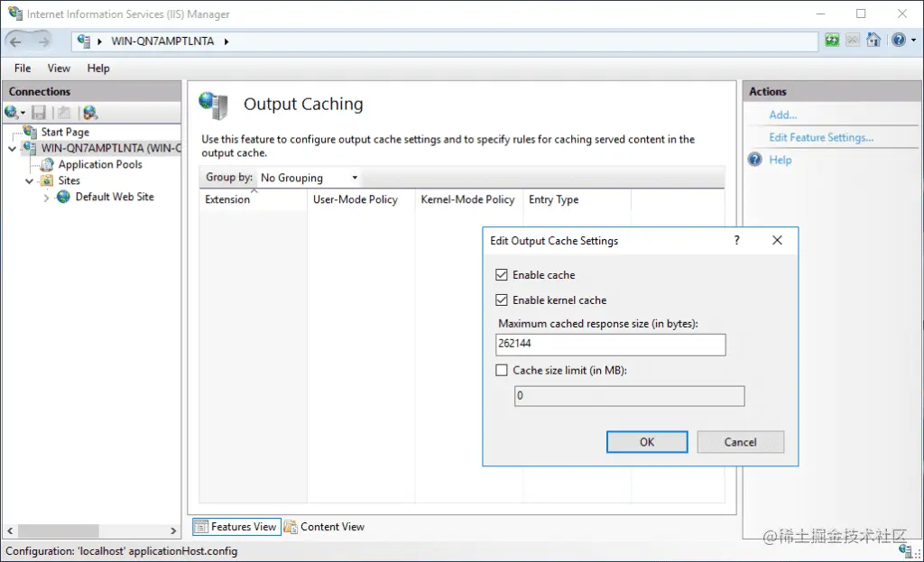Uncheck the Enable cache checkbox
The height and width of the screenshot is (562, 924).
(x=502, y=274)
